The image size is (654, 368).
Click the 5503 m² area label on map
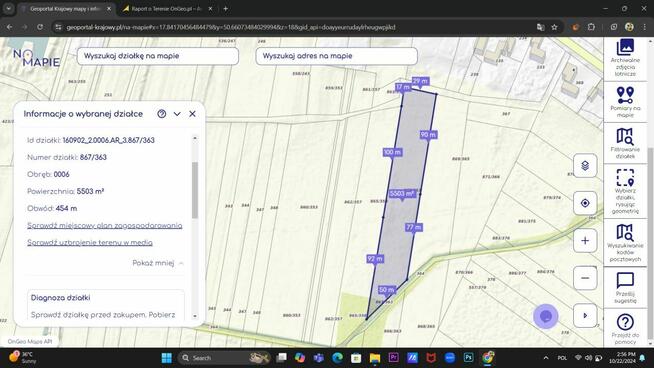[402, 194]
